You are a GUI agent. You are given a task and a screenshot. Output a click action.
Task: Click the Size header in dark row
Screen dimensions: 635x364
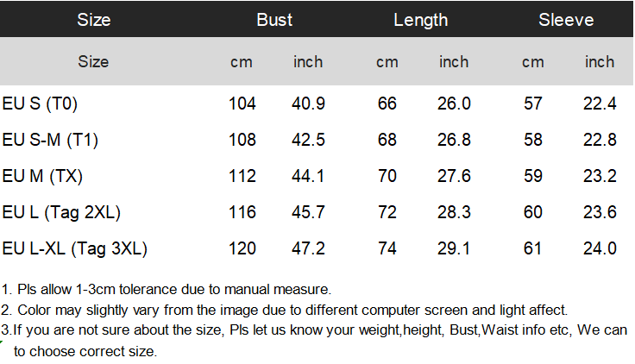tap(94, 20)
